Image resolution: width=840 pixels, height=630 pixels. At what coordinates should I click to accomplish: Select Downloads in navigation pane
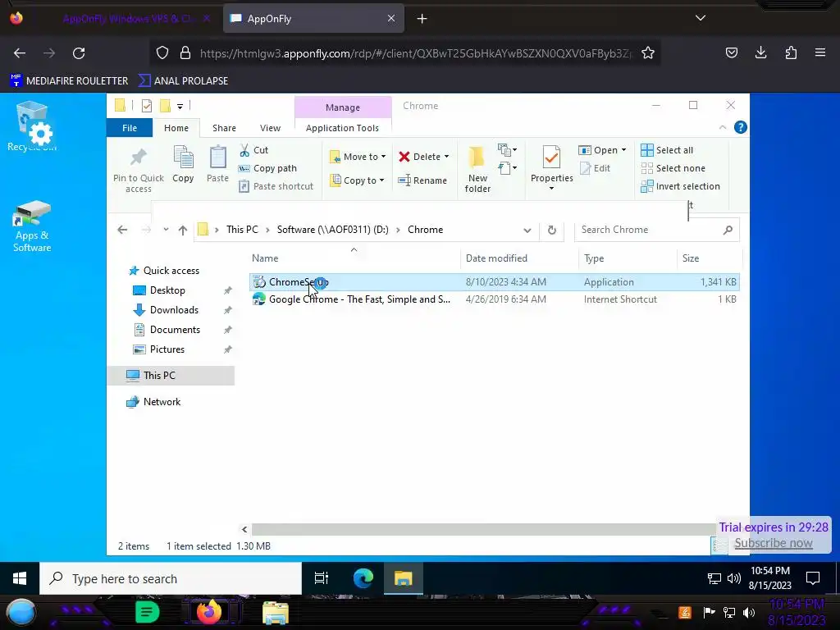click(174, 310)
